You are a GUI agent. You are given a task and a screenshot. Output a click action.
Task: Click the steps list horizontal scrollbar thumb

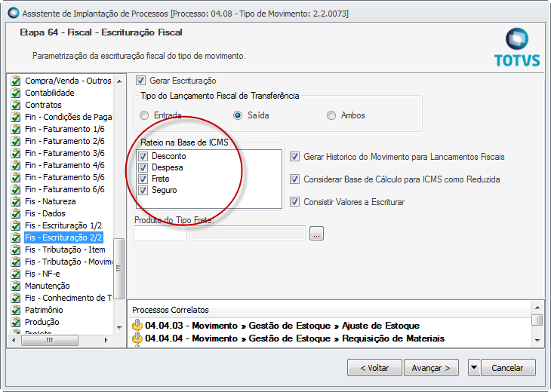coord(50,340)
